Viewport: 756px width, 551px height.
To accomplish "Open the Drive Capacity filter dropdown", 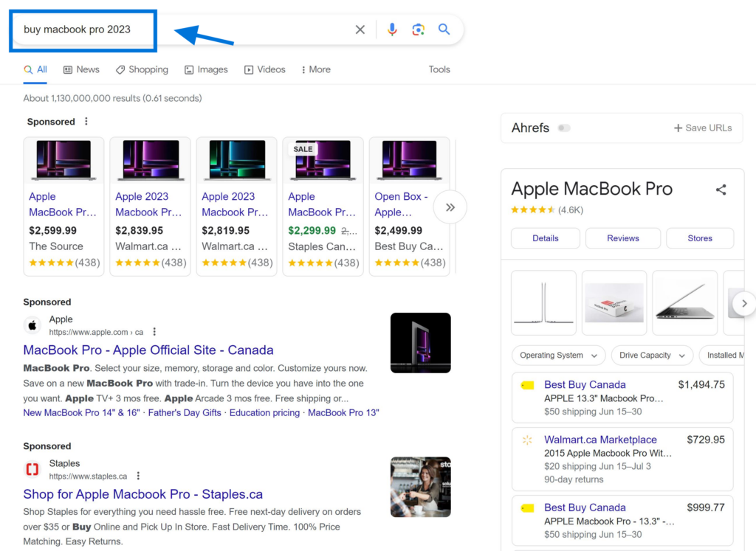I will point(651,355).
